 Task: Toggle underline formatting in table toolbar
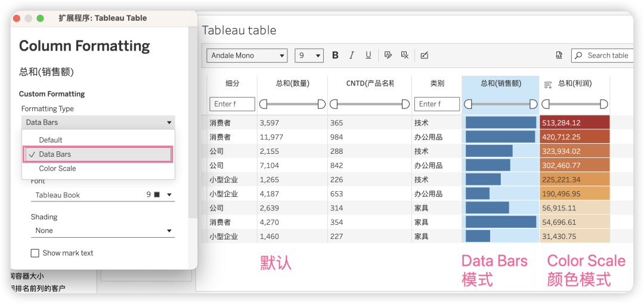tap(368, 55)
